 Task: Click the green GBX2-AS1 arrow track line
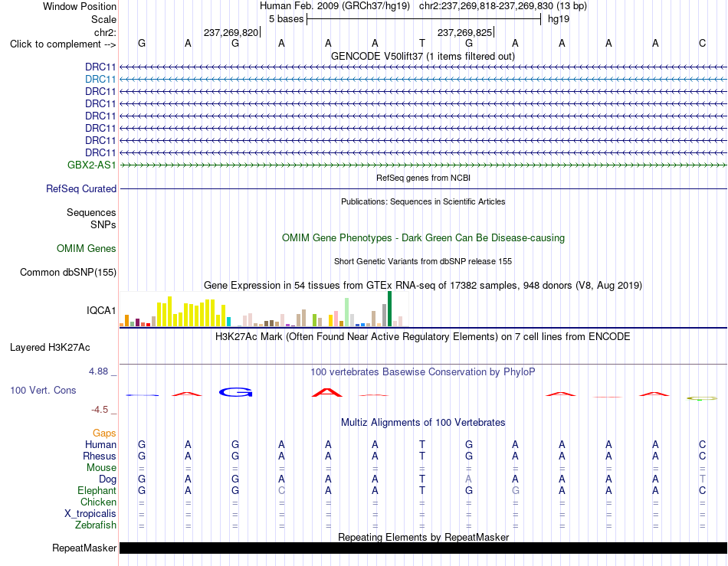[x=423, y=165]
